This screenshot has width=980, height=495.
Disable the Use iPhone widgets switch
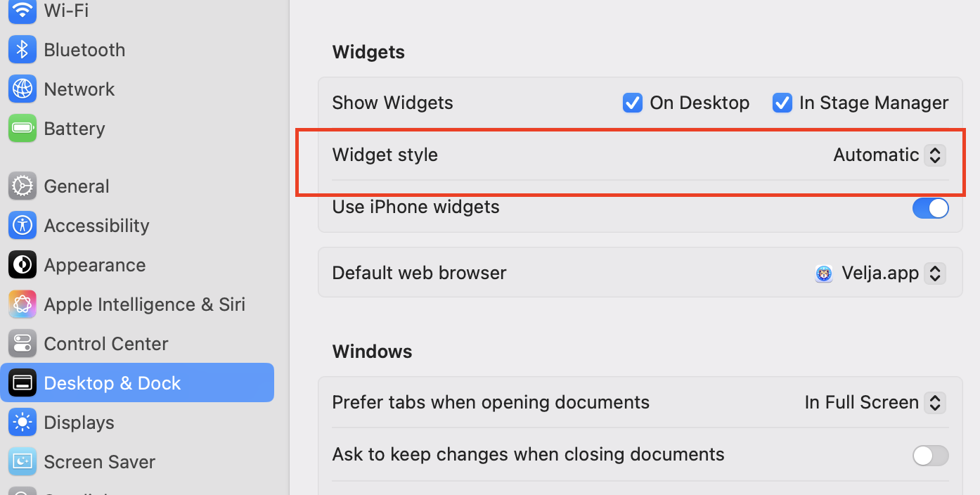(x=930, y=208)
